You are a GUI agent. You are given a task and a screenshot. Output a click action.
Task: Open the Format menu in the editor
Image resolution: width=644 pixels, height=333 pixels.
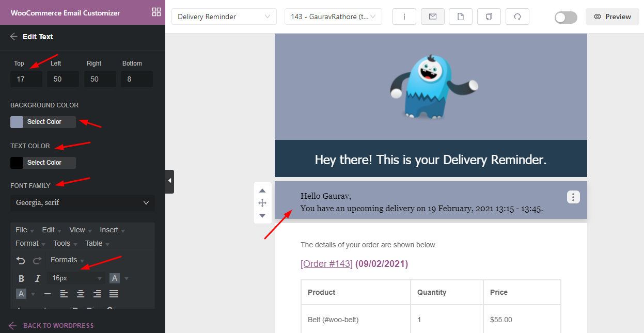tap(30, 243)
